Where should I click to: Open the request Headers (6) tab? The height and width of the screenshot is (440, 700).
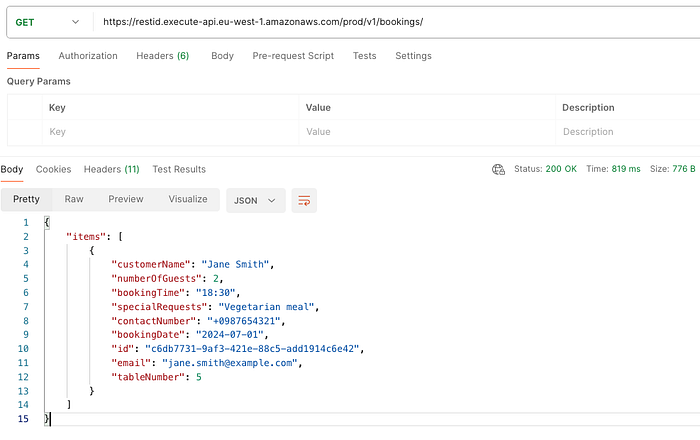(x=162, y=56)
